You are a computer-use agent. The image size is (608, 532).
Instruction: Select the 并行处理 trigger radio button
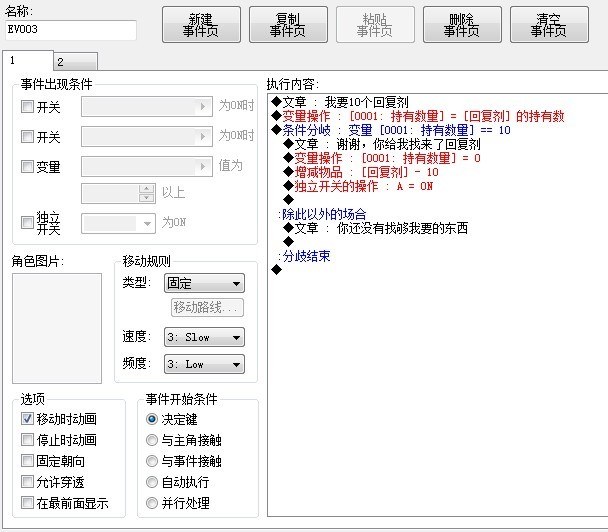click(x=152, y=503)
